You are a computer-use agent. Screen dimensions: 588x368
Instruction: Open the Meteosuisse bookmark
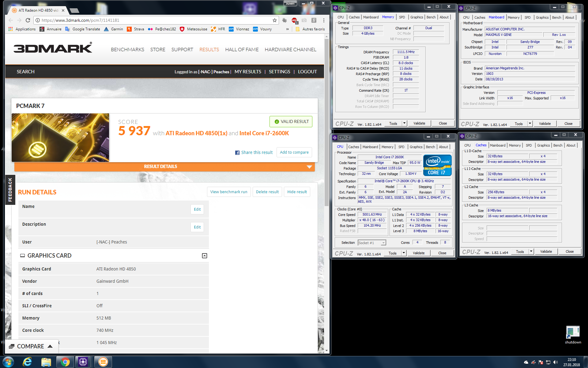click(x=194, y=29)
